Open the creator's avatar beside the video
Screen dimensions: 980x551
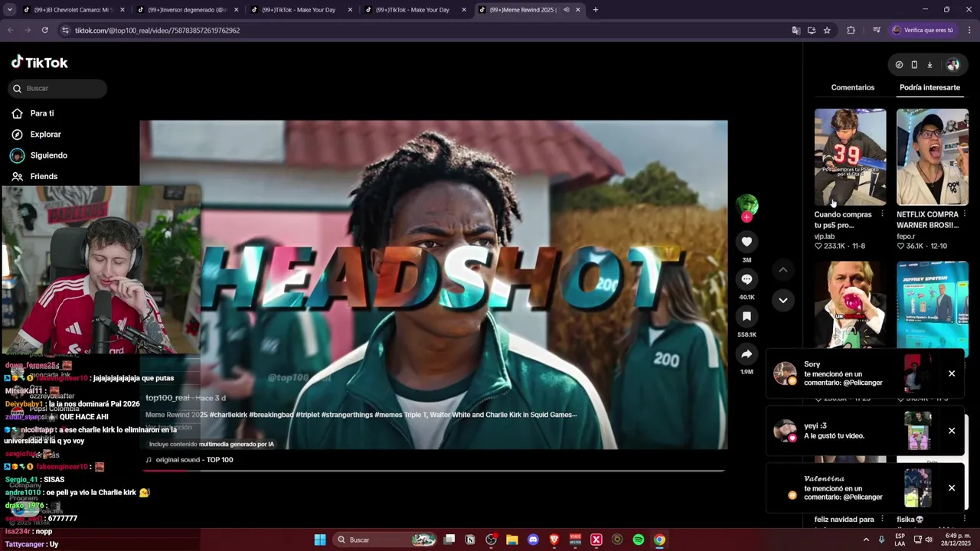pyautogui.click(x=746, y=204)
